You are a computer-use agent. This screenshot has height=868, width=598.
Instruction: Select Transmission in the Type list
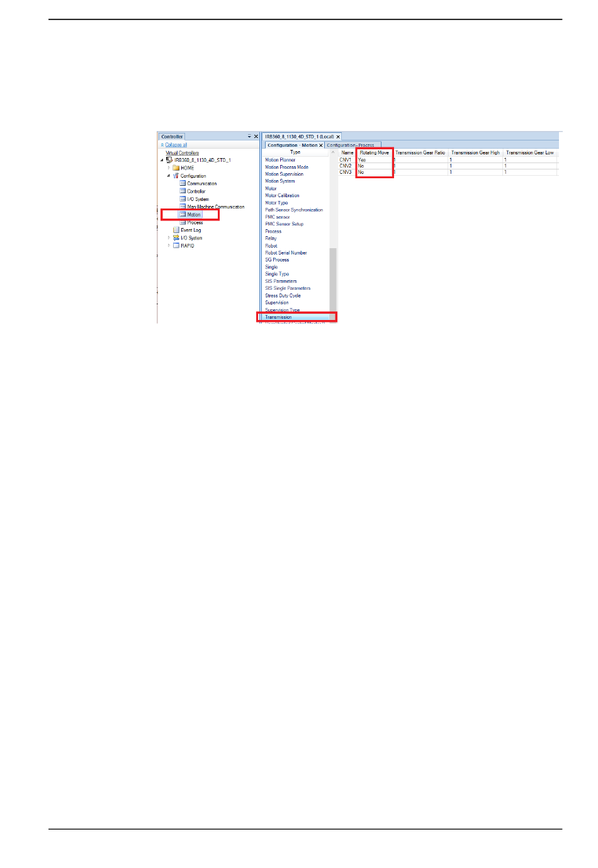[278, 317]
